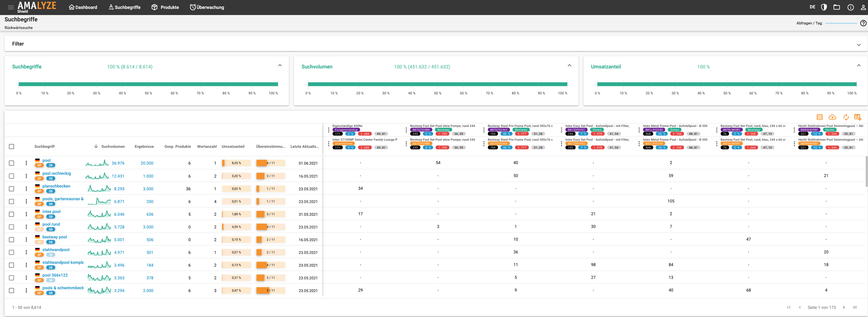868x317 pixels.
Task: Open the Überwachung navigation item
Action: [x=207, y=7]
